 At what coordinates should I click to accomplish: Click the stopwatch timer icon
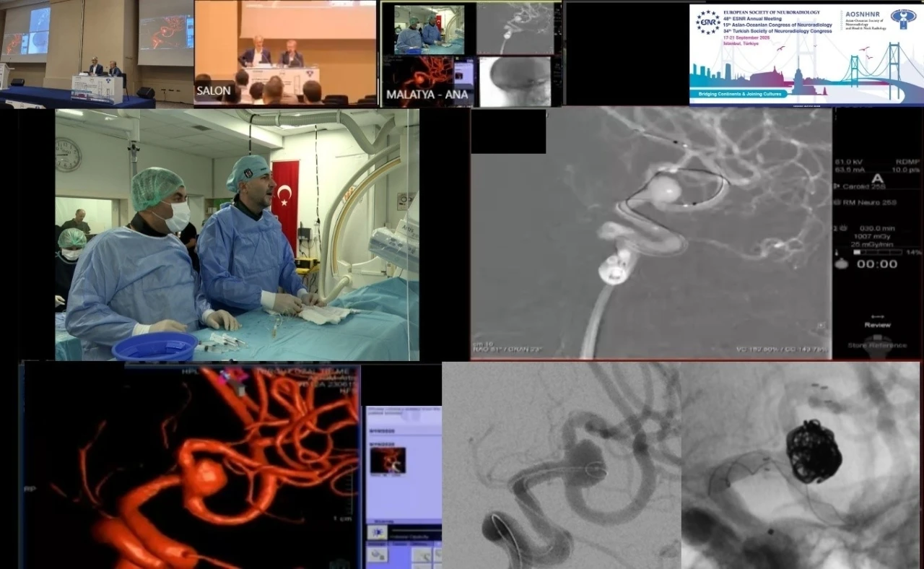[x=840, y=264]
